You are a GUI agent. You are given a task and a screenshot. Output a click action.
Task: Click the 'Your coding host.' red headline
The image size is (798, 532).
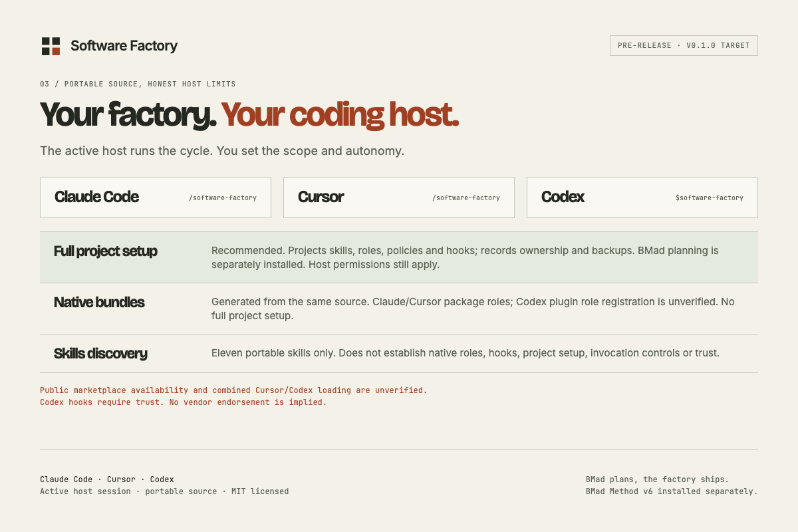[340, 114]
